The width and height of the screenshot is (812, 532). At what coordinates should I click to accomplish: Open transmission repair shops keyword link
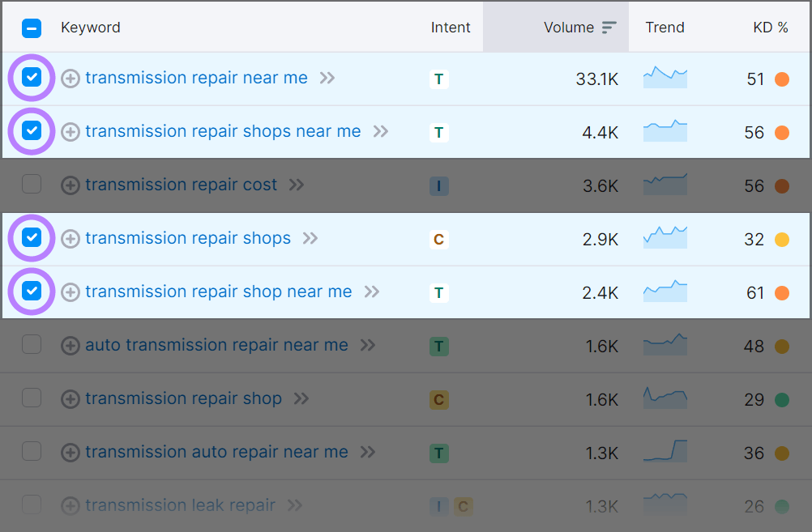tap(188, 238)
